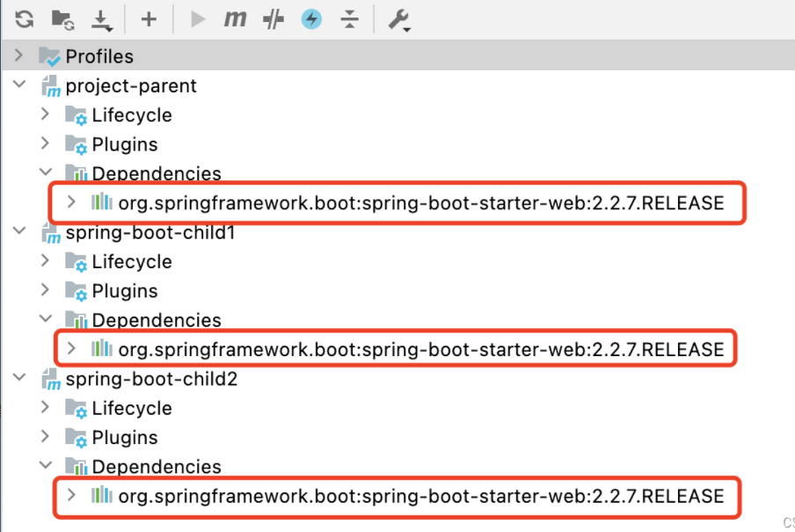
Task: Reload all Maven projects
Action: pos(24,20)
